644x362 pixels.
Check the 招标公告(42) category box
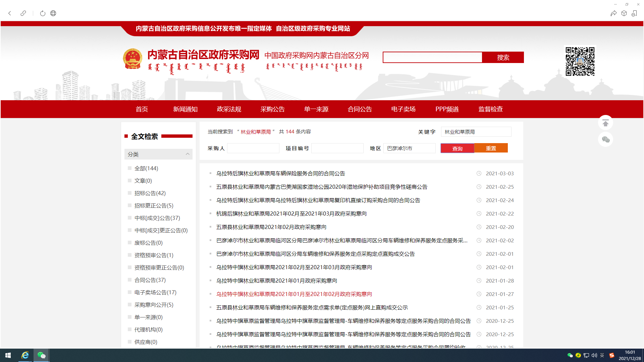tap(129, 193)
